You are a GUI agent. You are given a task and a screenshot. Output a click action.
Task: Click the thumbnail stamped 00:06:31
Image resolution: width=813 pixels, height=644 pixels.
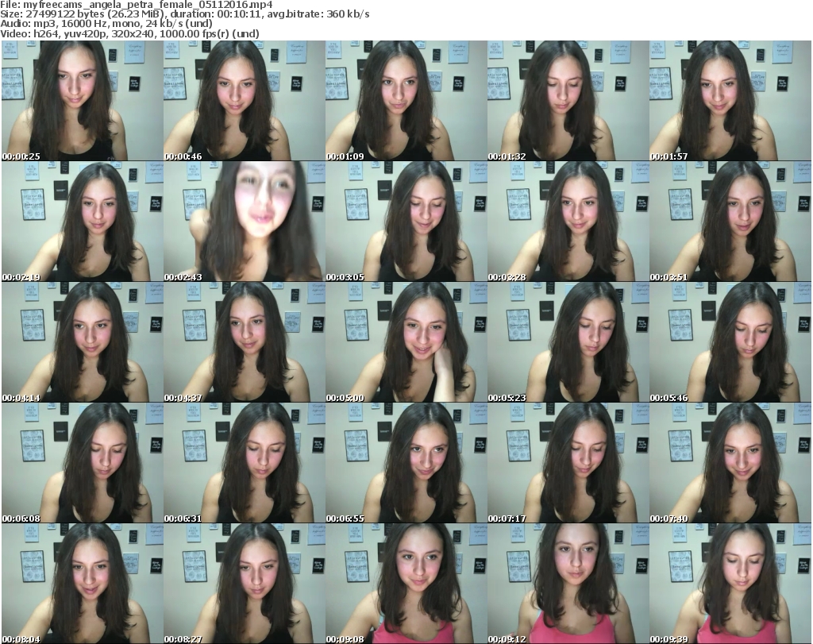pos(245,462)
